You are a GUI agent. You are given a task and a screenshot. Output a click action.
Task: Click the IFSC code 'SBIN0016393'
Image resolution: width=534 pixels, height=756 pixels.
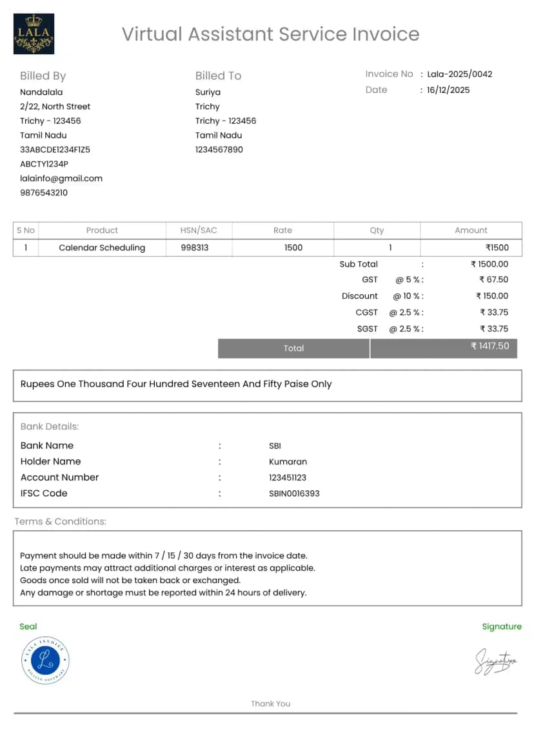pos(294,493)
